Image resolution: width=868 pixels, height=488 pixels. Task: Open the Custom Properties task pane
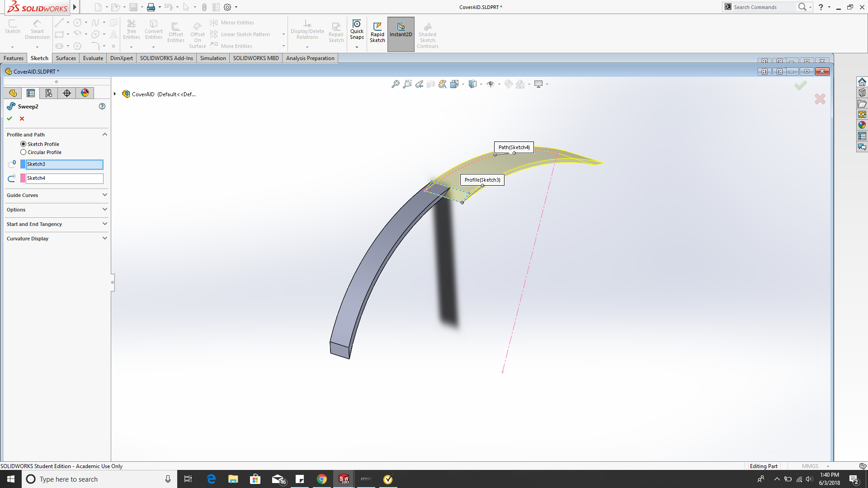(x=862, y=136)
